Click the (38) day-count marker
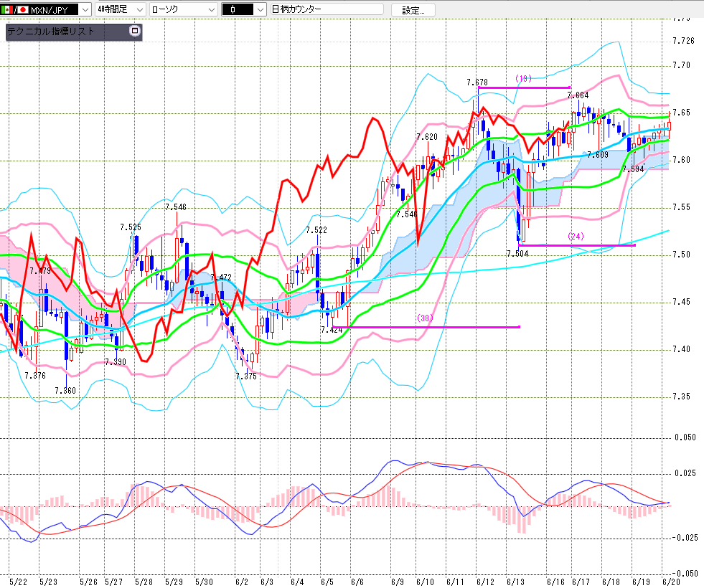This screenshot has height=588, width=704. [425, 318]
